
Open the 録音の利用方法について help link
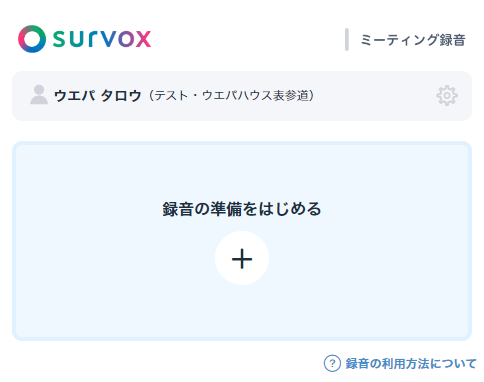pyautogui.click(x=411, y=363)
